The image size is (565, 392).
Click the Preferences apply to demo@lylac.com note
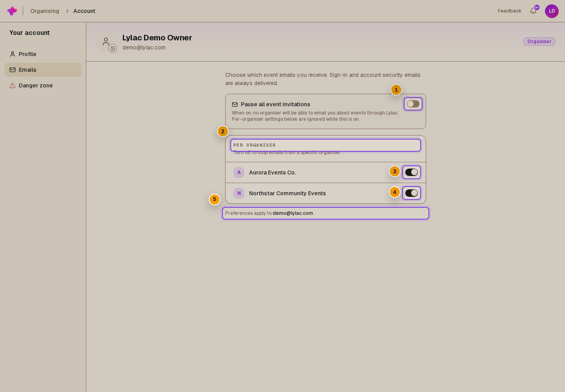[270, 213]
